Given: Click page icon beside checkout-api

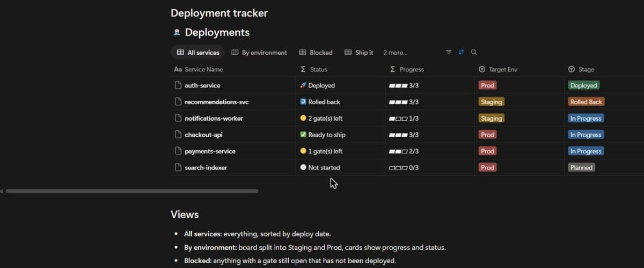Looking at the screenshot, I should (x=178, y=135).
